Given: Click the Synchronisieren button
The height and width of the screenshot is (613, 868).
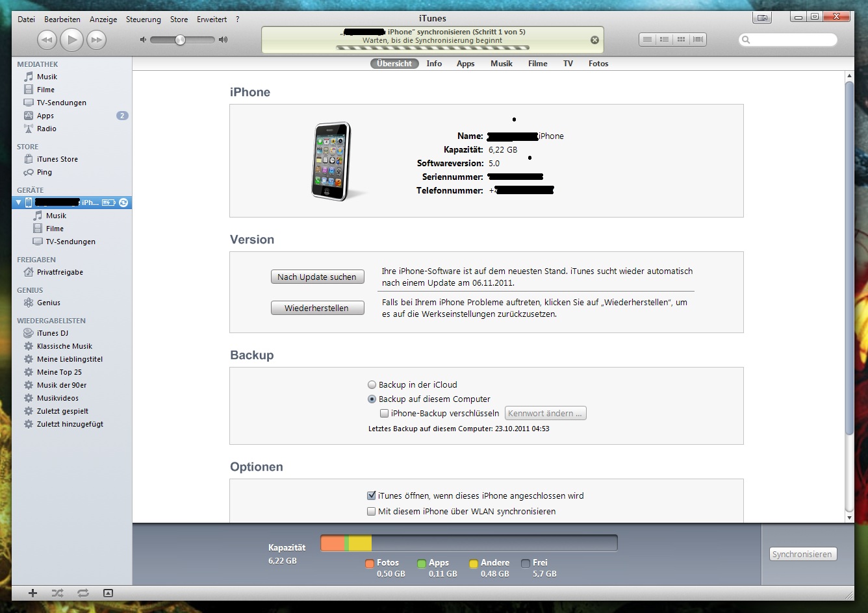Looking at the screenshot, I should pyautogui.click(x=802, y=554).
